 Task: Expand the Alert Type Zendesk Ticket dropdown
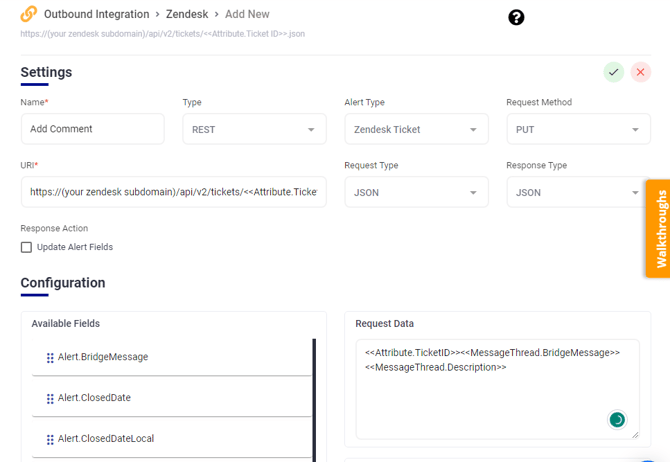[416, 129]
